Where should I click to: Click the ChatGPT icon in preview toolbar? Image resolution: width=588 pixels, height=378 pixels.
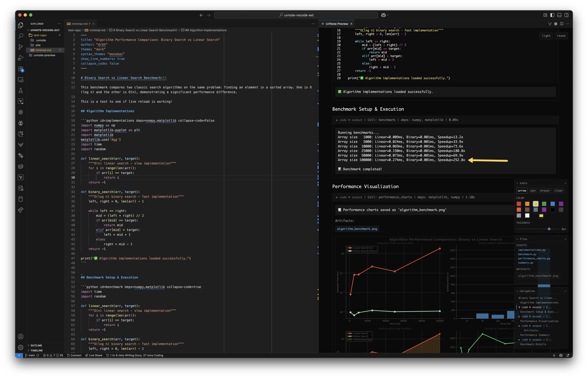pyautogui.click(x=556, y=24)
